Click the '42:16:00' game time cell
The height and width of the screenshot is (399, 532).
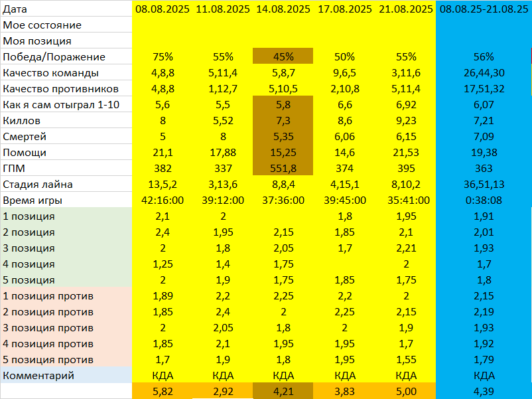coord(162,200)
